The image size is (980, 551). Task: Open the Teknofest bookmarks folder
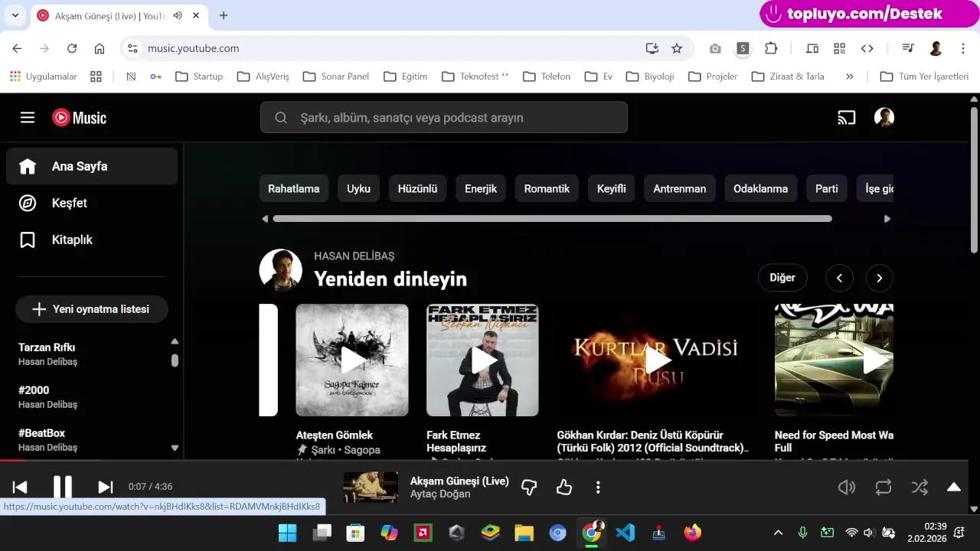(475, 77)
